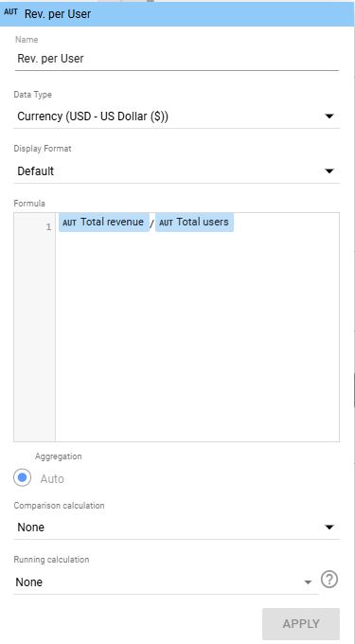Viewport: 355px width, 644px height.
Task: Click the Total users chip in the formula
Action: pyautogui.click(x=194, y=223)
